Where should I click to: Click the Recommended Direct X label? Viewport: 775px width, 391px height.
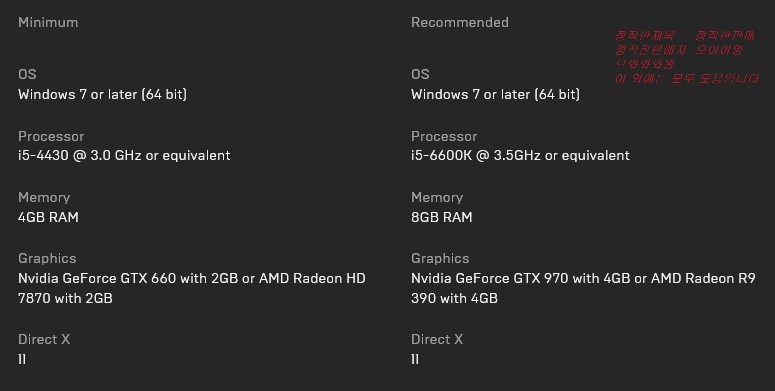click(x=437, y=339)
